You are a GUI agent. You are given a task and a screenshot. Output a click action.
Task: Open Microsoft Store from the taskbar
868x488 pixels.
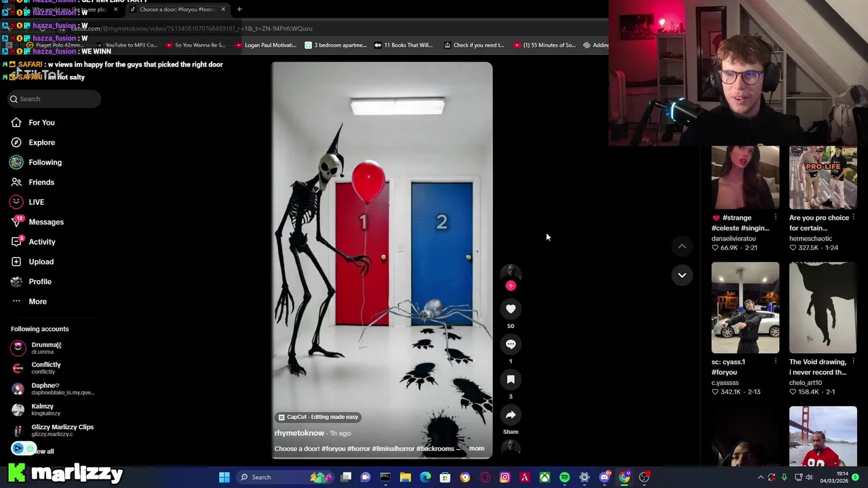point(445,477)
